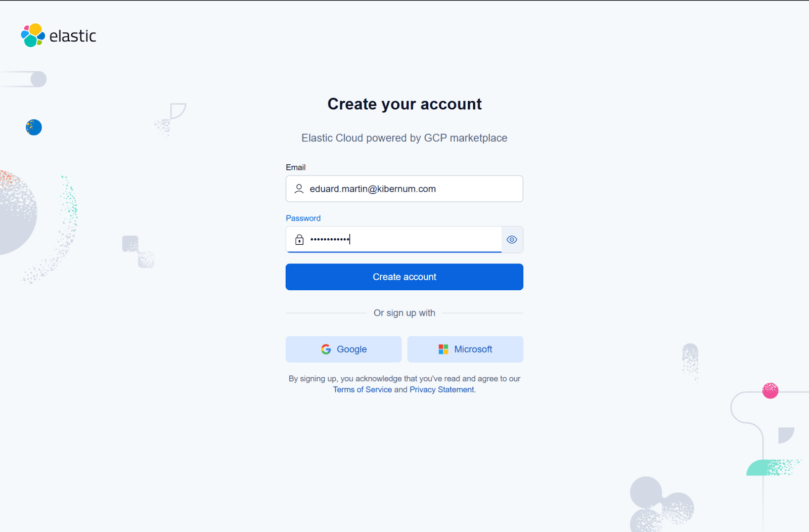
Task: Sign up with Microsoft
Action: coord(465,349)
